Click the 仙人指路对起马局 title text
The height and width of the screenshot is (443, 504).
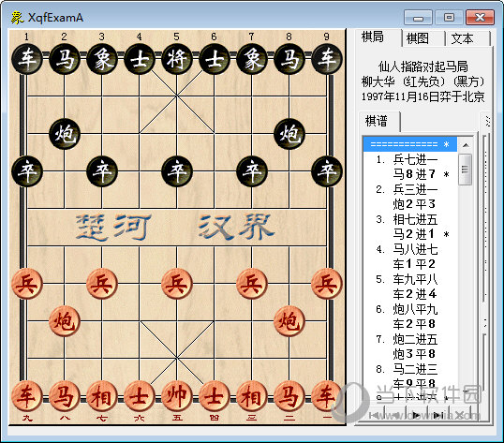[x=423, y=66]
